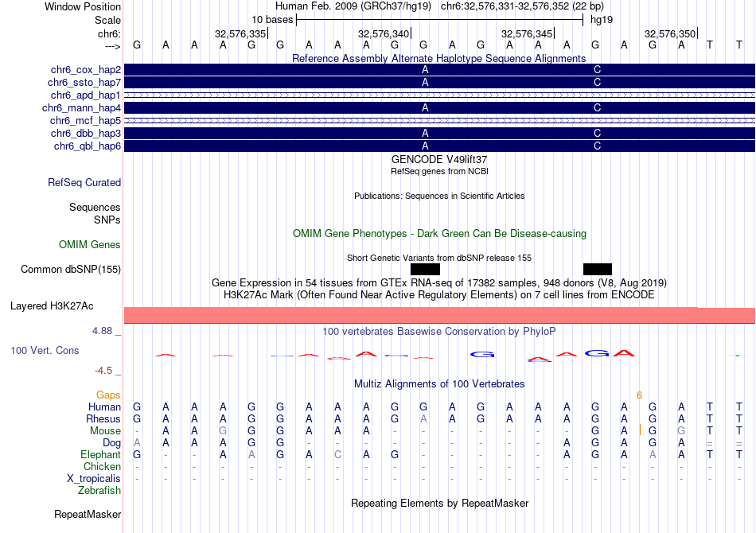
Task: Click the orange Gaps row label
Action: [108, 395]
